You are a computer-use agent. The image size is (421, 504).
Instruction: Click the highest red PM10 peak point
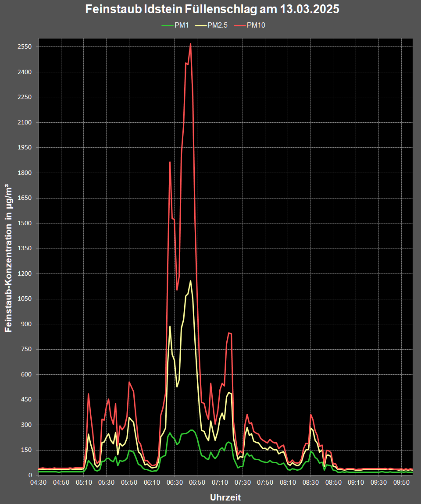point(190,44)
